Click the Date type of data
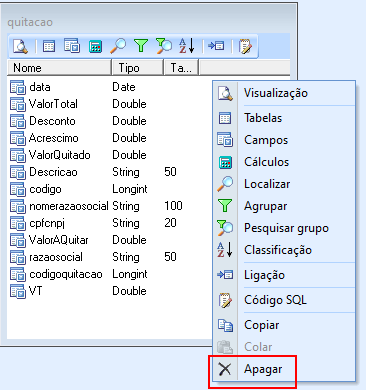The width and height of the screenshot is (366, 390). click(124, 87)
